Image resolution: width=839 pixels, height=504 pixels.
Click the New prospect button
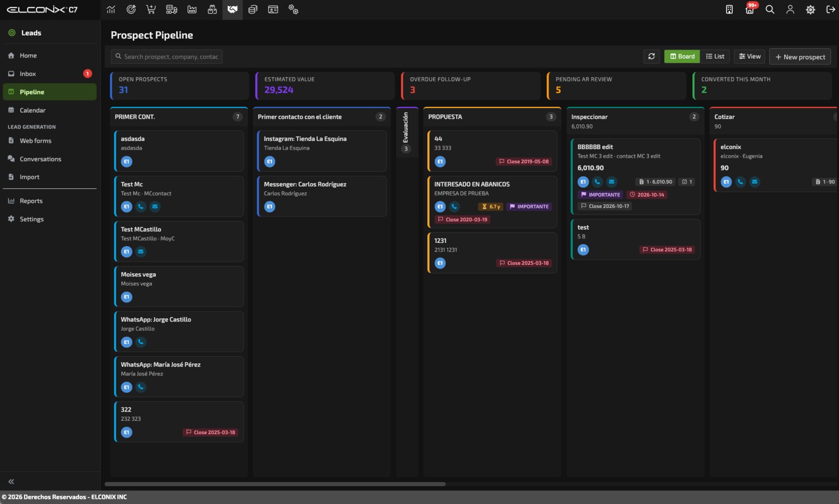(x=800, y=57)
